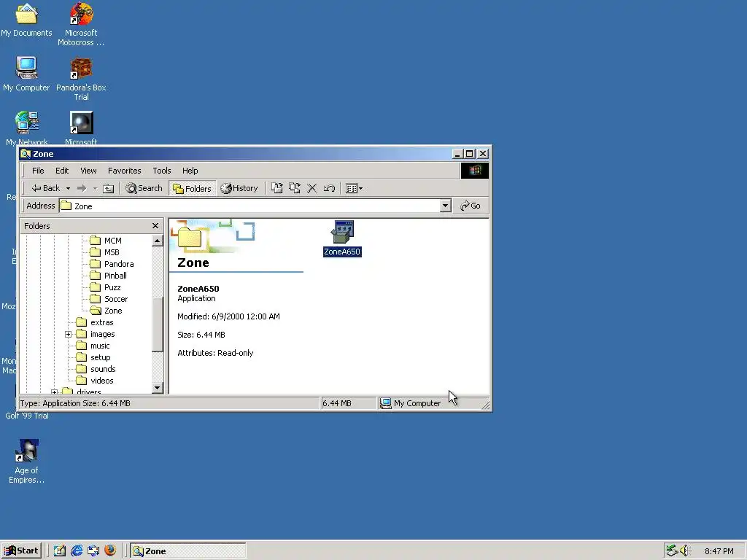Image resolution: width=747 pixels, height=560 pixels.
Task: Open the Search pane
Action: (x=144, y=189)
